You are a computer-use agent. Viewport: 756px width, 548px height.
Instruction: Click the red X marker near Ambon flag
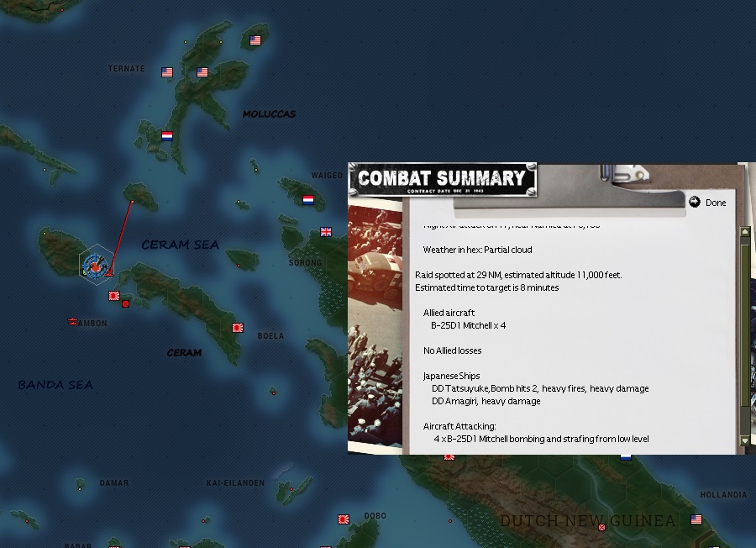tap(125, 304)
